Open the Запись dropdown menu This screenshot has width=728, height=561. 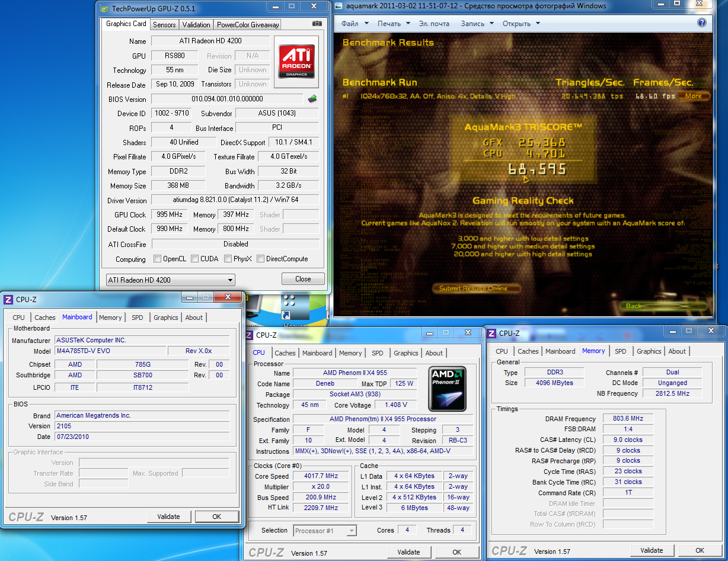pos(477,24)
